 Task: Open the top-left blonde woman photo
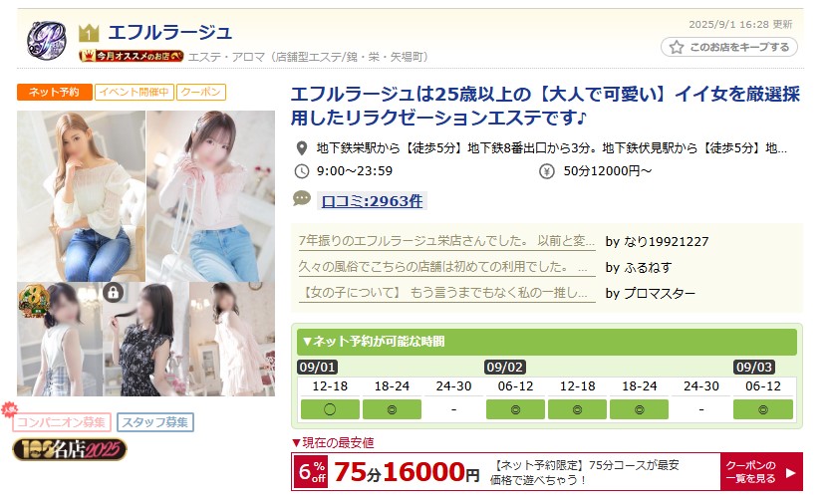tap(82, 196)
